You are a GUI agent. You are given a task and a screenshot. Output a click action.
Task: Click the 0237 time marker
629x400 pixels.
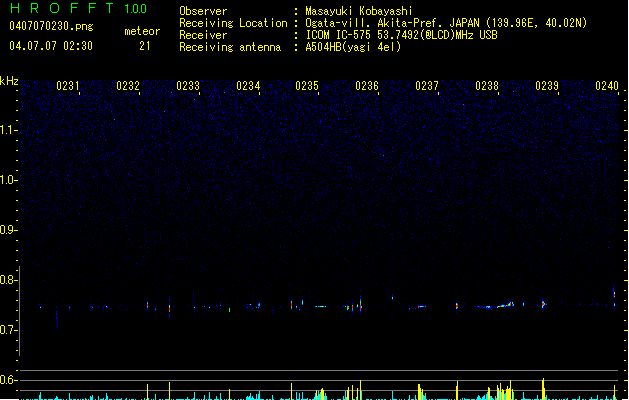pyautogui.click(x=427, y=86)
